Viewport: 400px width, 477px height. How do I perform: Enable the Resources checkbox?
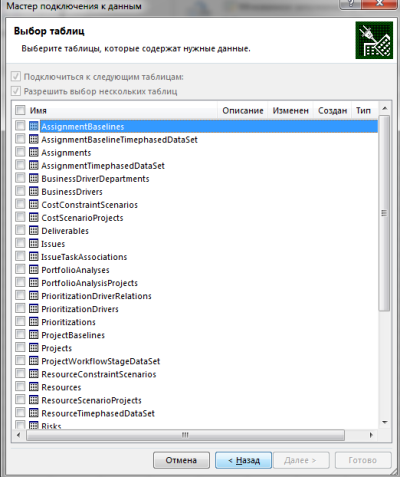(x=20, y=386)
